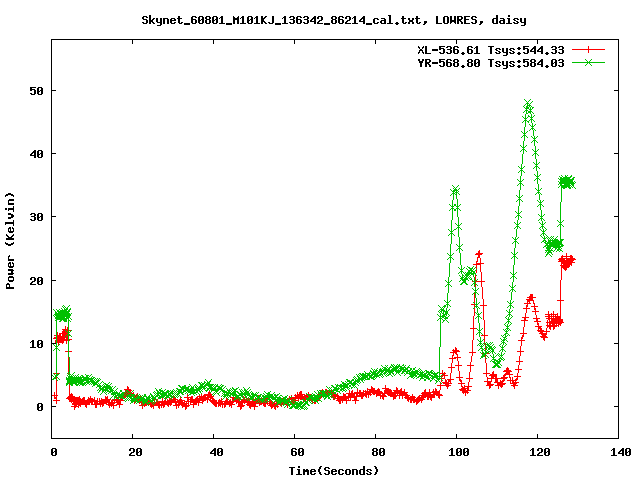The image size is (640, 480).
Task: Select the legend entry YR-568.80 Tsys:584.03
Action: [x=491, y=63]
